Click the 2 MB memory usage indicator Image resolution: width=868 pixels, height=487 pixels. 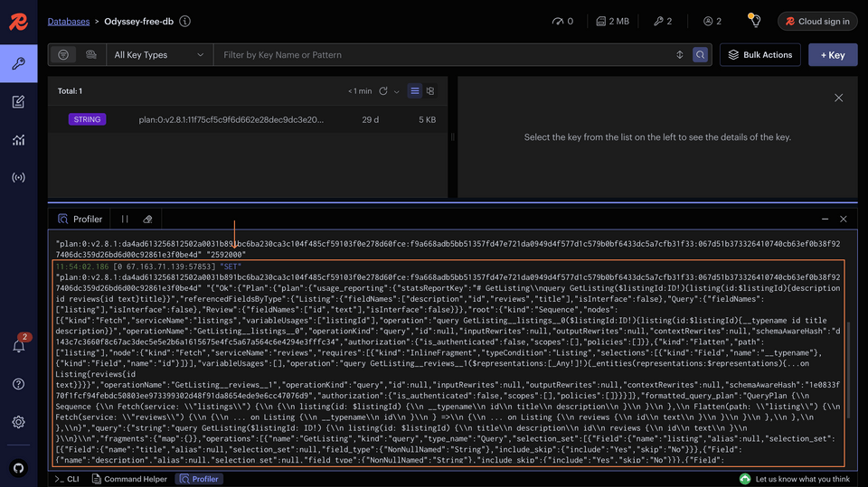(612, 21)
